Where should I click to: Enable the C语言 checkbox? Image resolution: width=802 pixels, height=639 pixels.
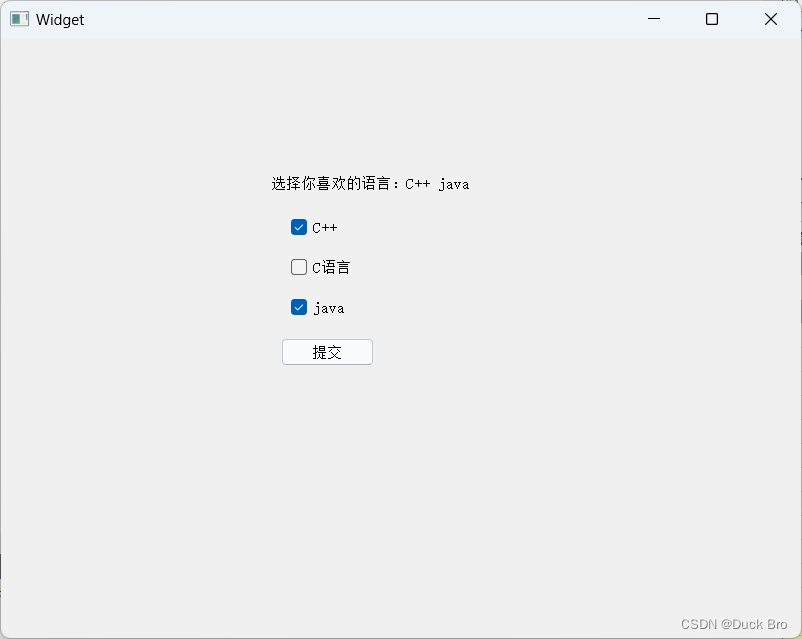pyautogui.click(x=299, y=267)
